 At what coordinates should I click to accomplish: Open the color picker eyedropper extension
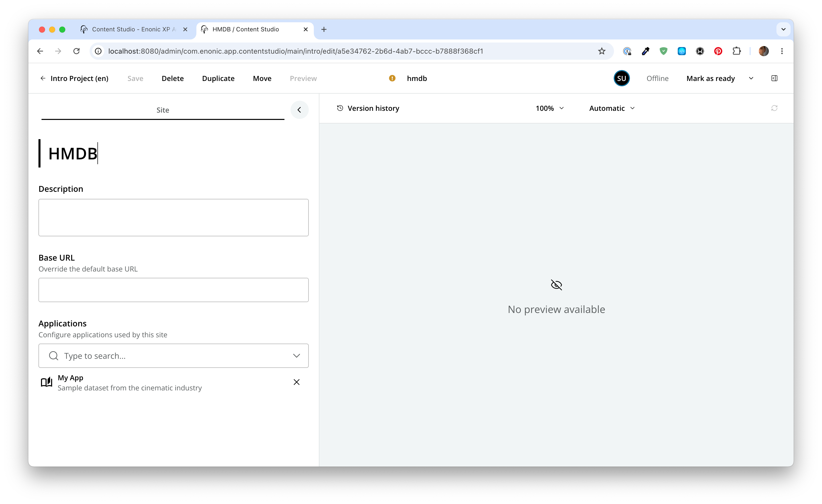pos(645,51)
